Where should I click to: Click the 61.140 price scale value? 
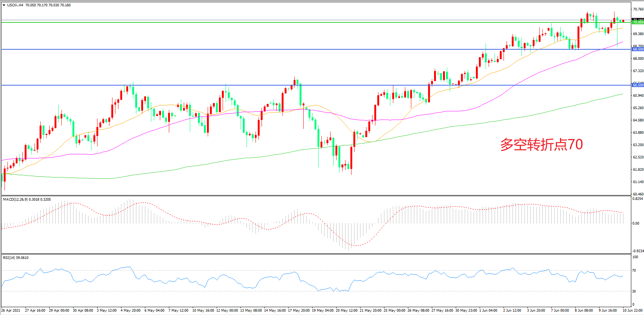point(638,182)
